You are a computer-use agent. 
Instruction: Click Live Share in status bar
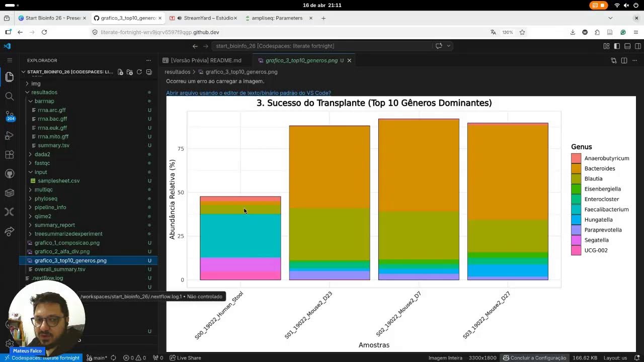tap(185, 358)
